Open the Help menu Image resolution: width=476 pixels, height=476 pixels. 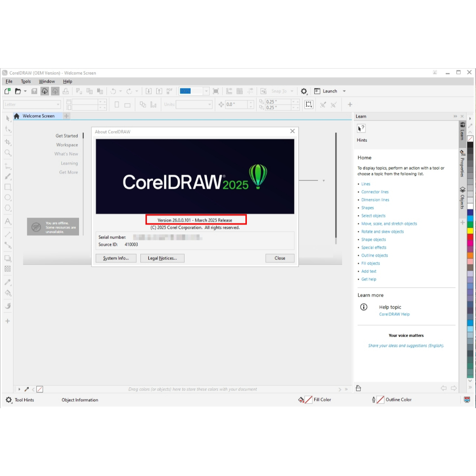[x=67, y=81]
